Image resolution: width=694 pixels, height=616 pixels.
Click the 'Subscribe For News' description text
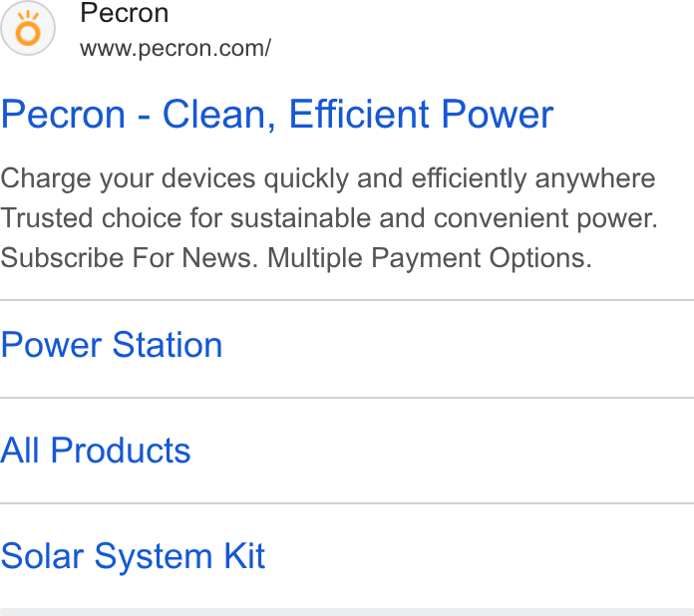coord(130,258)
